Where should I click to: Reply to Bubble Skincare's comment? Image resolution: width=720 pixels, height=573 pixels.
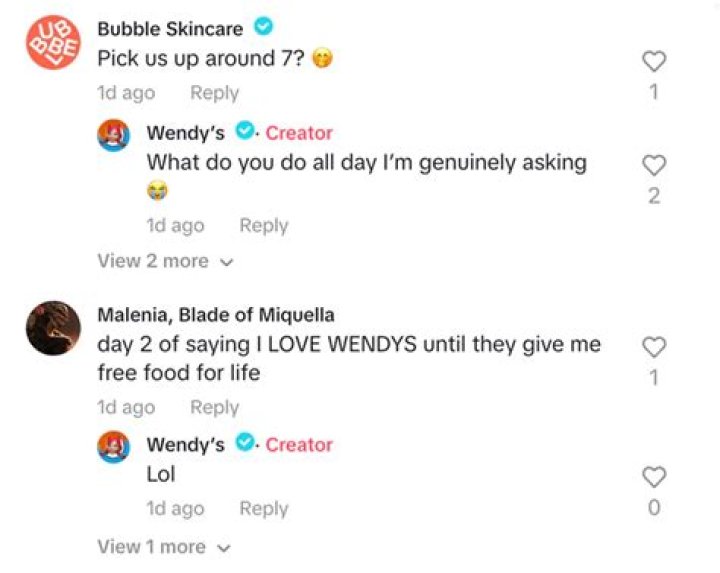[x=214, y=93]
